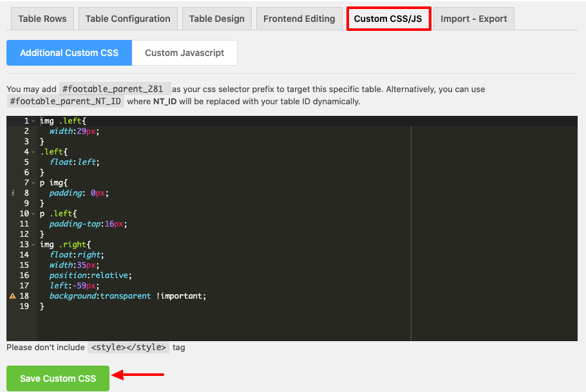Switch to the Table Configuration tab
The image size is (586, 392).
[x=128, y=19]
